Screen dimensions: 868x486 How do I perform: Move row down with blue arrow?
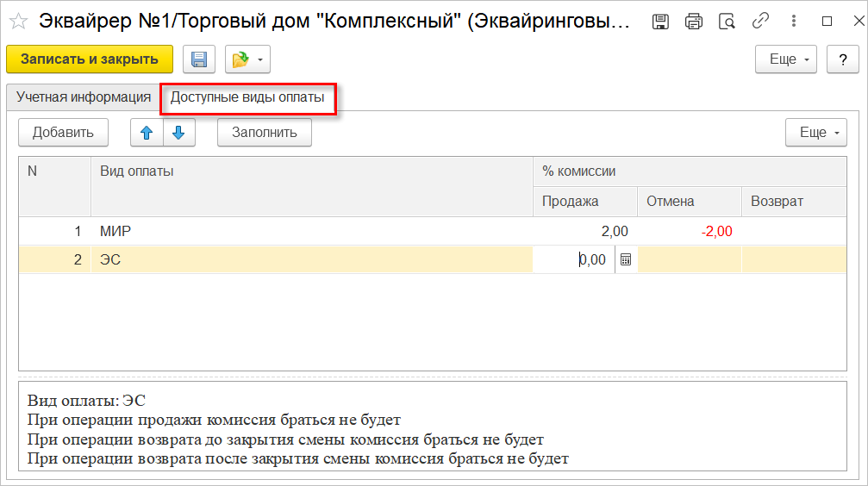coord(179,133)
